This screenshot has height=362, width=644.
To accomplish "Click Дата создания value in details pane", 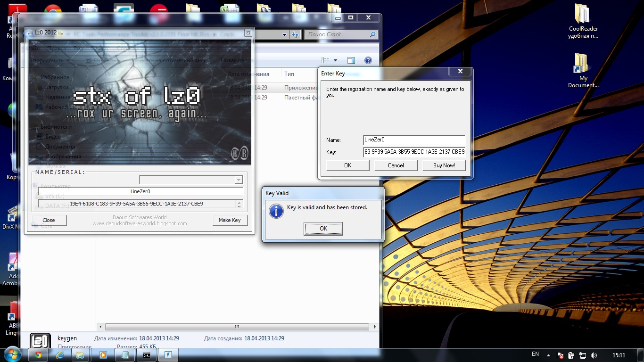I will [264, 338].
